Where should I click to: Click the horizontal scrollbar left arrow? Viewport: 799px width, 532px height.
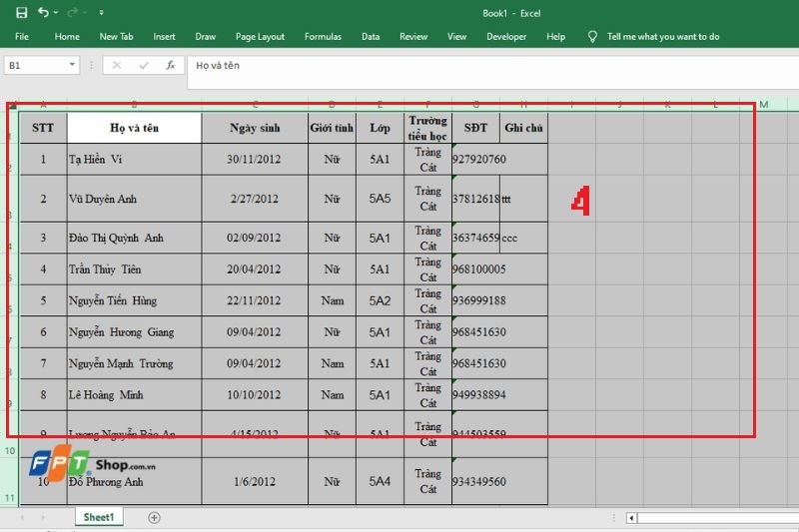[631, 518]
